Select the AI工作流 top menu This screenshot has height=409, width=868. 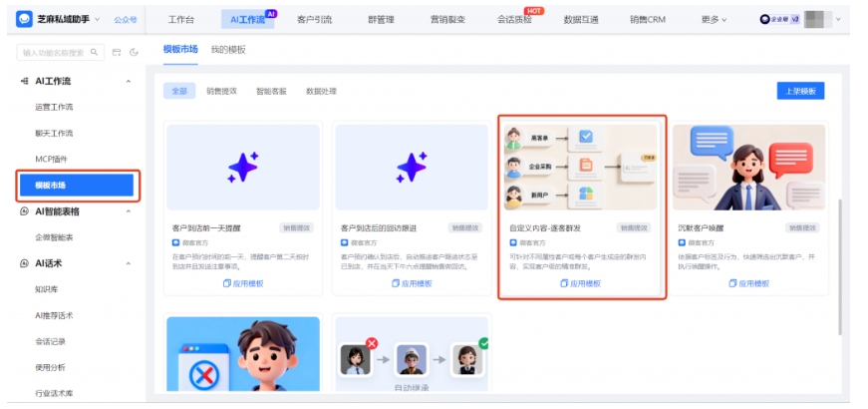[x=247, y=19]
